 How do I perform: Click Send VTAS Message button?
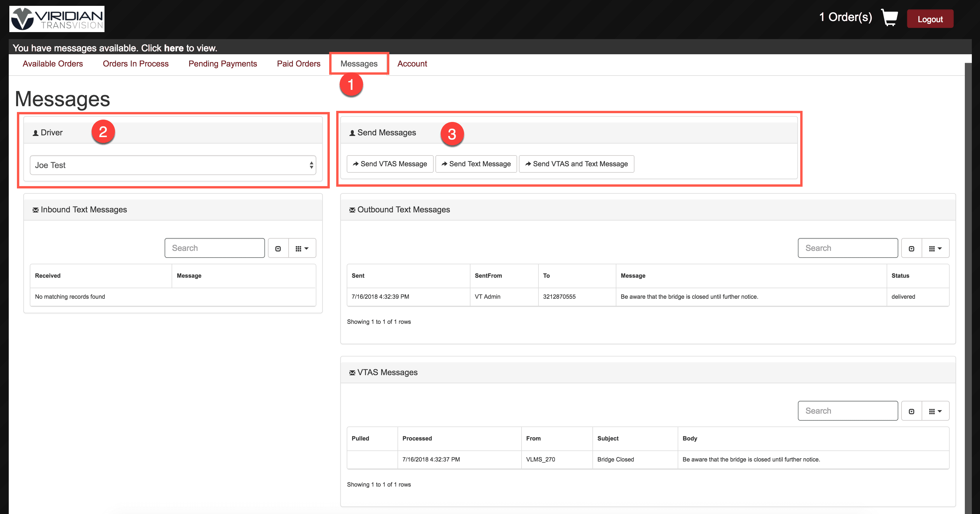pyautogui.click(x=390, y=164)
